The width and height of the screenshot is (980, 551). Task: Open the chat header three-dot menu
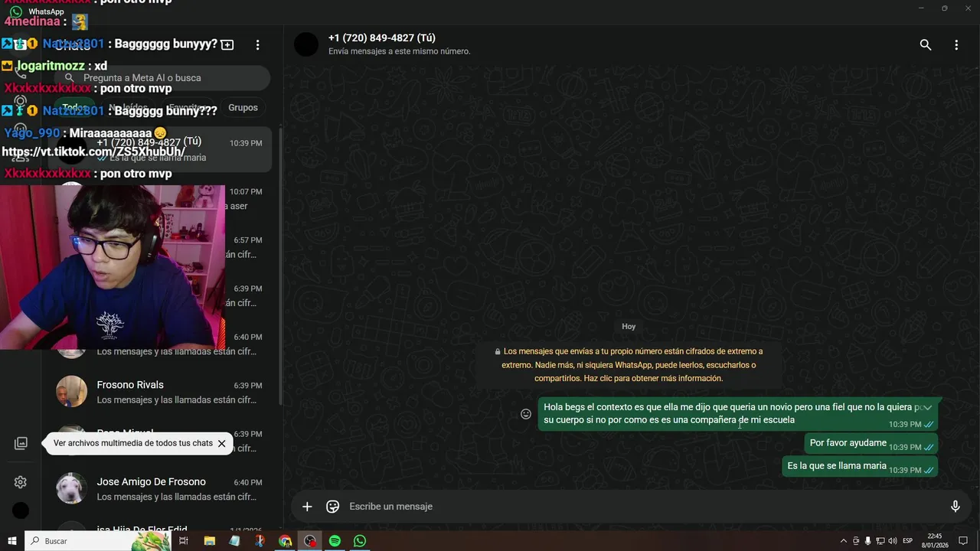point(956,45)
